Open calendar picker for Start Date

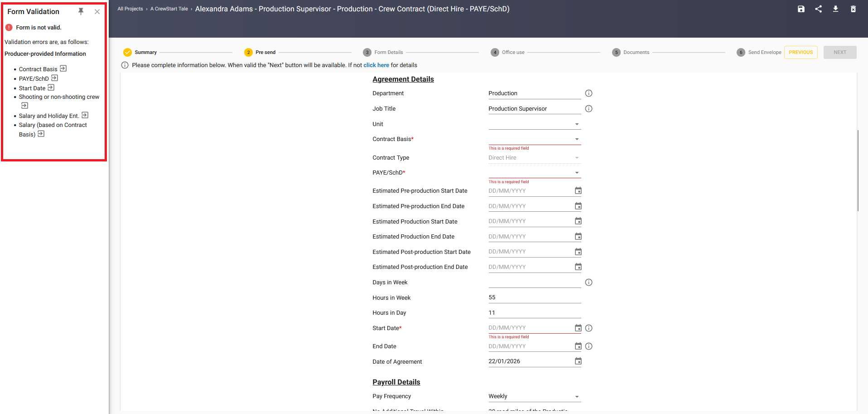[x=578, y=328]
